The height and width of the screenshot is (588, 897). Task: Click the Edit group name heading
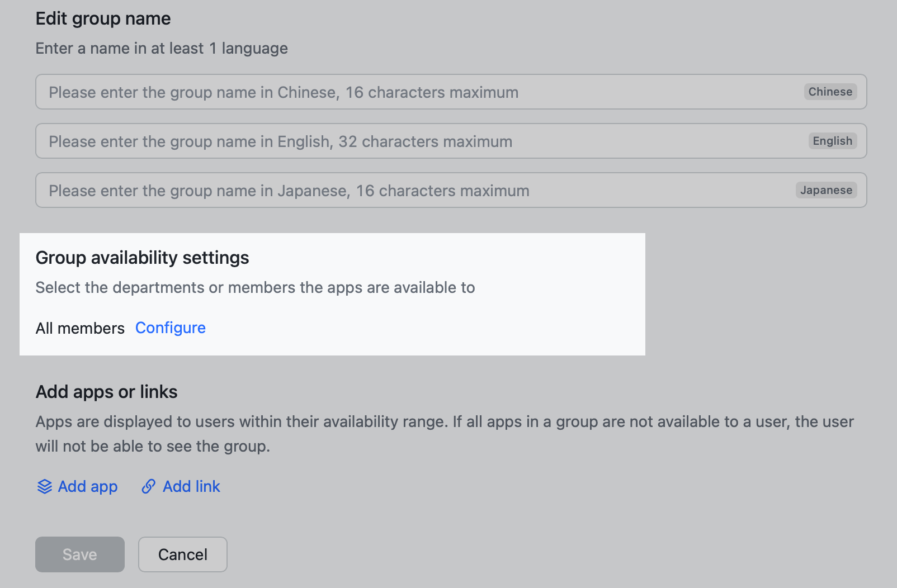point(103,19)
